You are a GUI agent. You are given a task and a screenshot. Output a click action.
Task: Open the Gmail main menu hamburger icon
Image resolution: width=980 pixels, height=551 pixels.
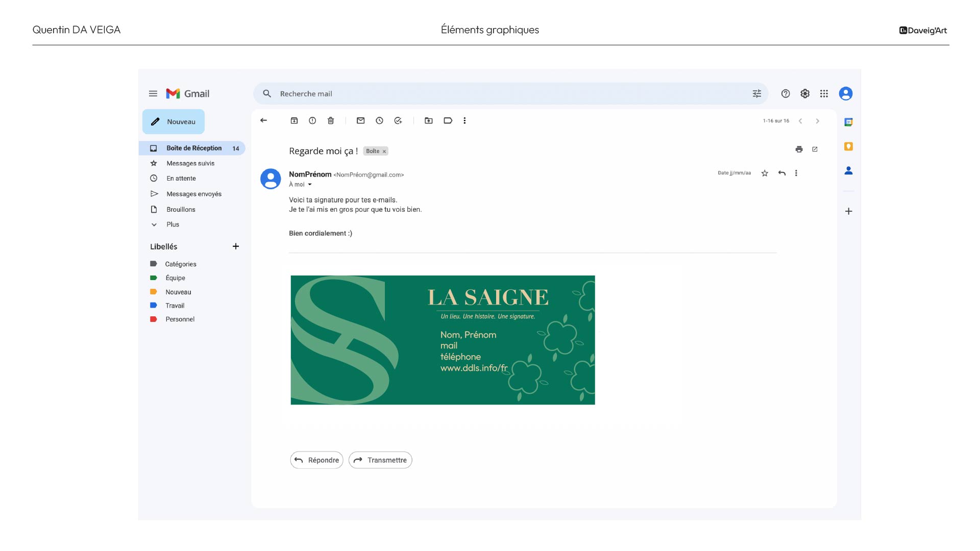[x=153, y=93]
